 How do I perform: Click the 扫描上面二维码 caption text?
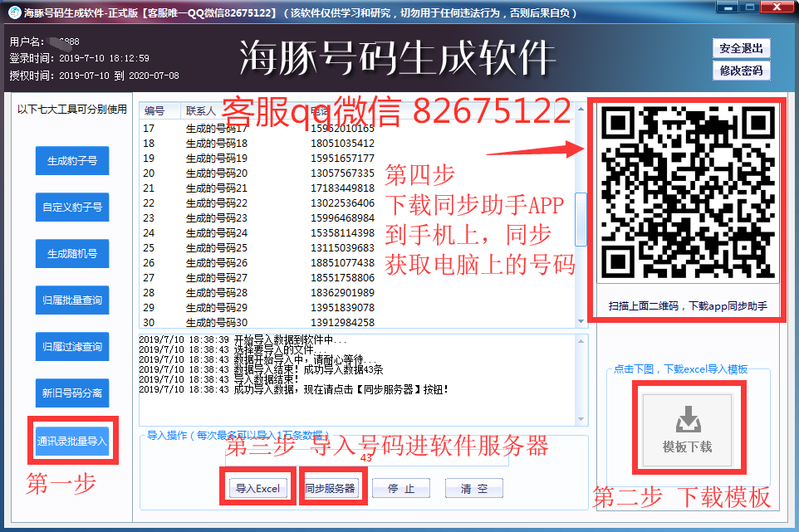688,306
